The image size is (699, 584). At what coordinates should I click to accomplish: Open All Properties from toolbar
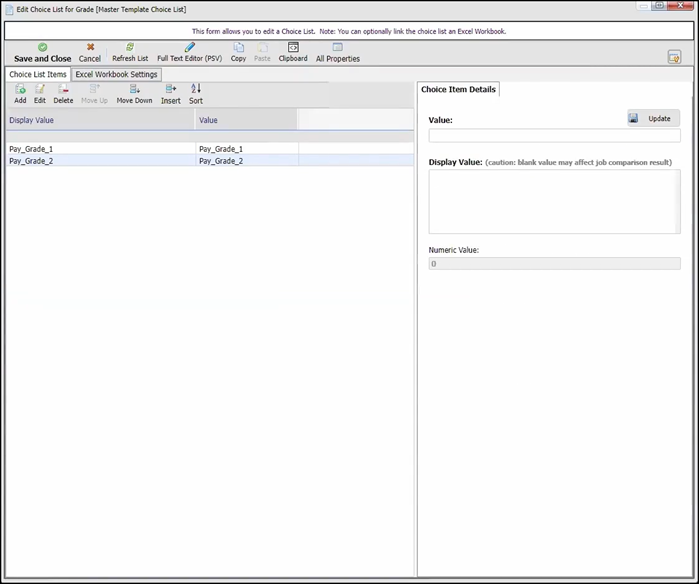coord(337,47)
